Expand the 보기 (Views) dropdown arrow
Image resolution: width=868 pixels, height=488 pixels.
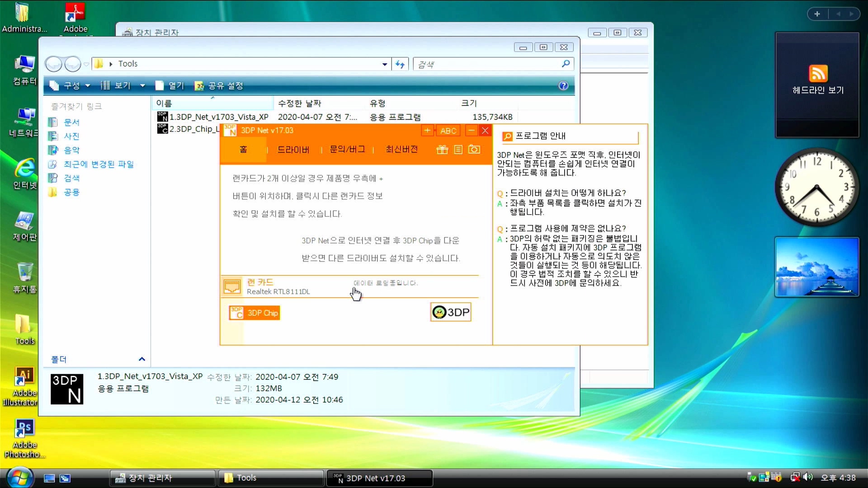[142, 86]
